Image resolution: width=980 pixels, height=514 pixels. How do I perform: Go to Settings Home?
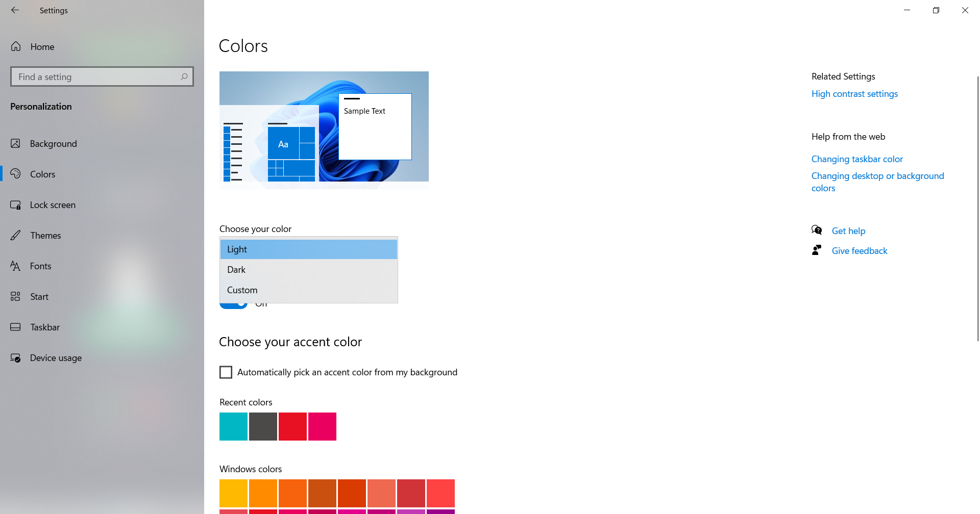tap(102, 47)
